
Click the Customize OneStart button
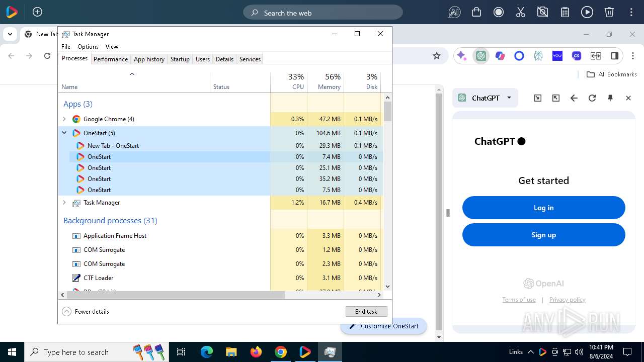(384, 326)
